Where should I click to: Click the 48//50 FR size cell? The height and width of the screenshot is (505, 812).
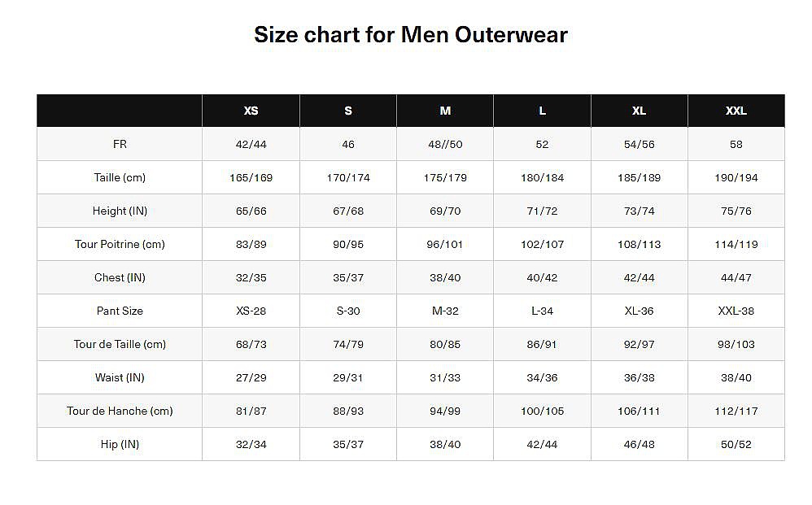[445, 144]
